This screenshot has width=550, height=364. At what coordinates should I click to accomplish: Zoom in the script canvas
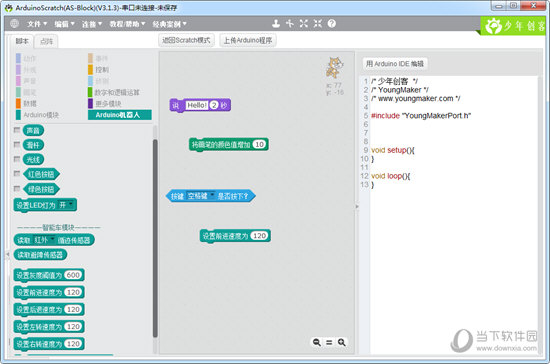point(342,342)
